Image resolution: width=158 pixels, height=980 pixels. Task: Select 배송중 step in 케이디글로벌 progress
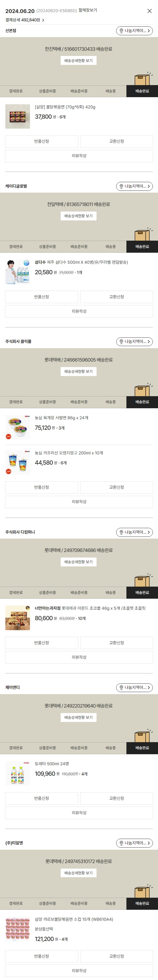pyautogui.click(x=111, y=247)
